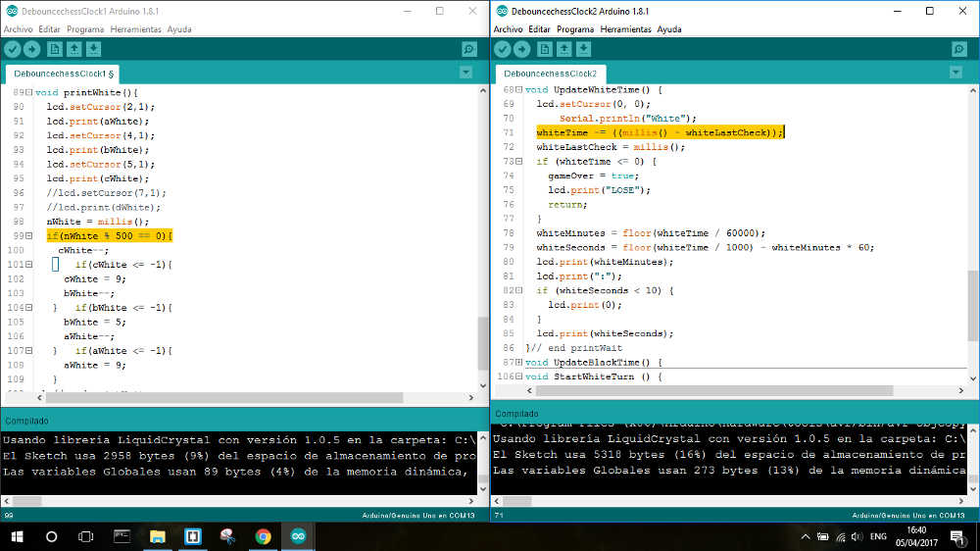Collapse code fold at line 107
980x551 pixels.
pos(28,351)
